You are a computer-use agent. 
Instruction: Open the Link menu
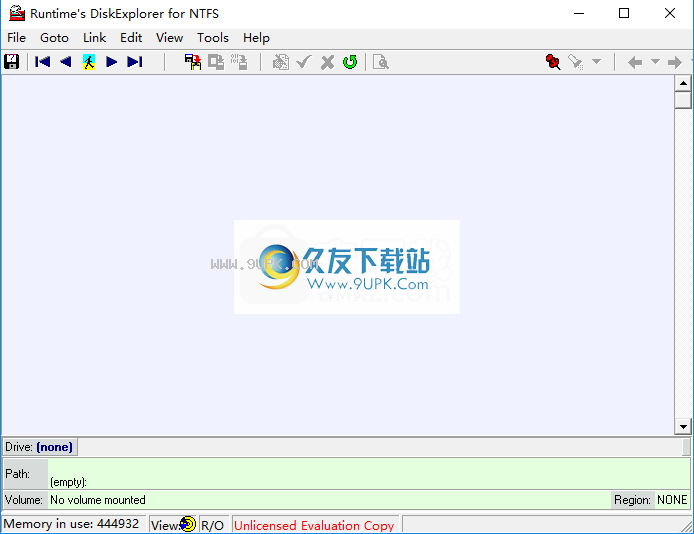click(94, 38)
